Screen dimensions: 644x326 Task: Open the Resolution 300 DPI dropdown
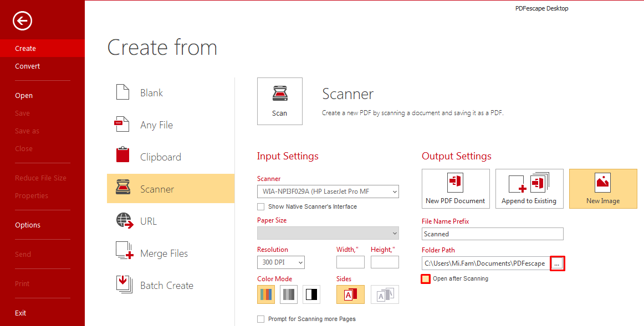coord(281,262)
